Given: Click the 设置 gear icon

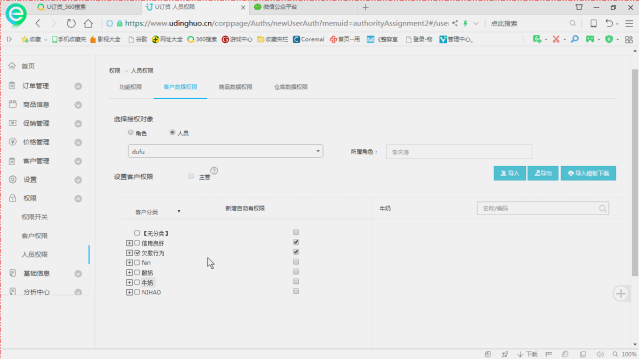Looking at the screenshot, I should (x=13, y=180).
